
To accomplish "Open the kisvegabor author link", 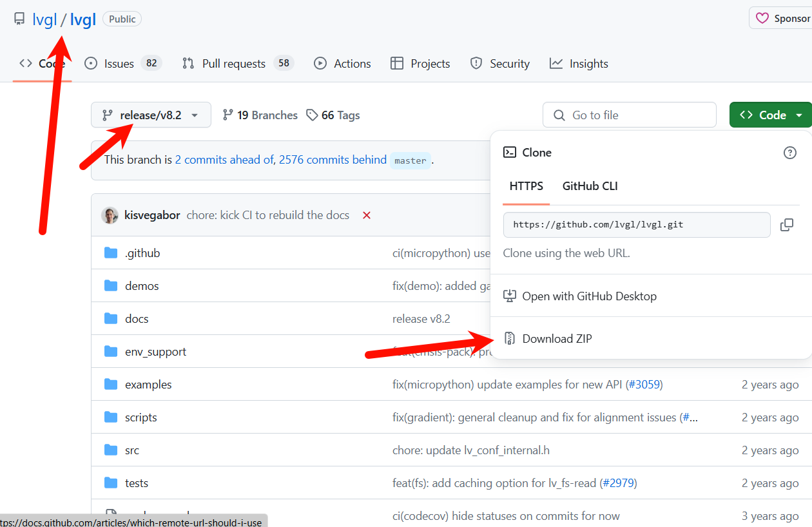I will pos(152,215).
